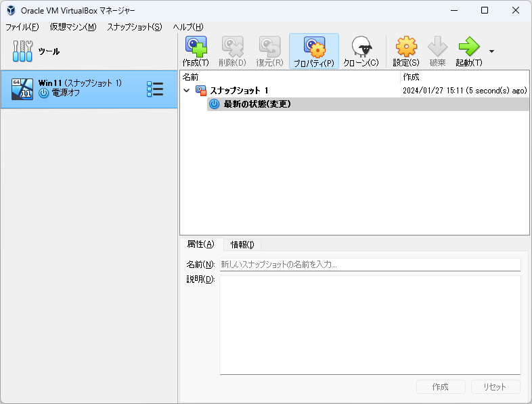
Task: Click the 作成 column header
Action: pos(464,77)
